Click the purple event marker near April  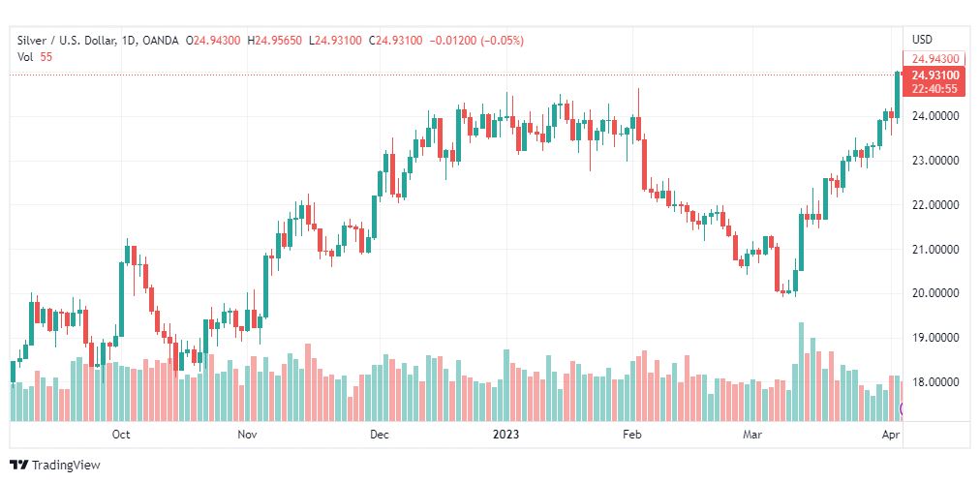[903, 409]
